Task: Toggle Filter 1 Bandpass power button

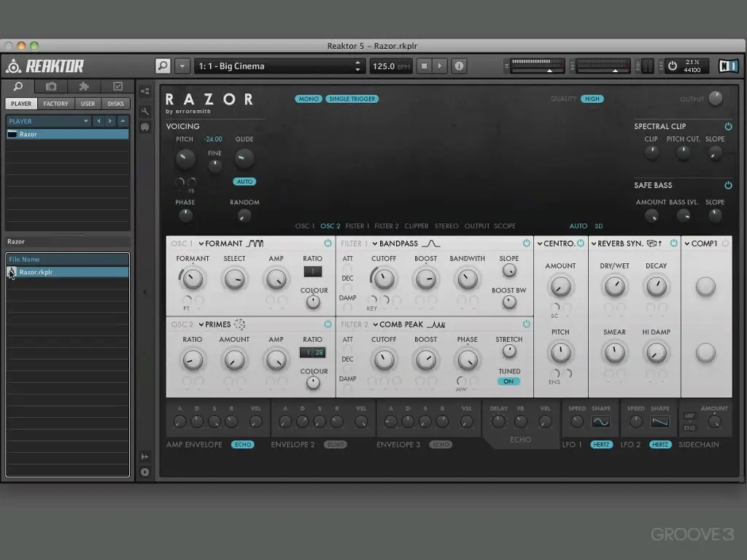Action: [527, 244]
